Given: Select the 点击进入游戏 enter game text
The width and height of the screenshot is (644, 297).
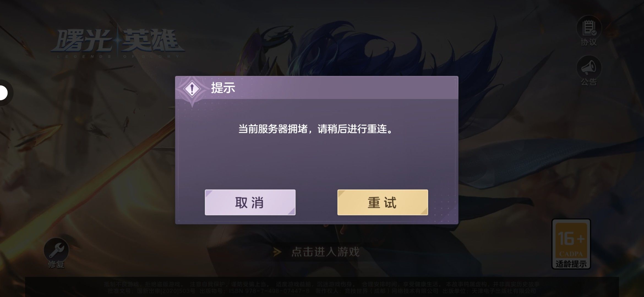Looking at the screenshot, I should [x=325, y=252].
